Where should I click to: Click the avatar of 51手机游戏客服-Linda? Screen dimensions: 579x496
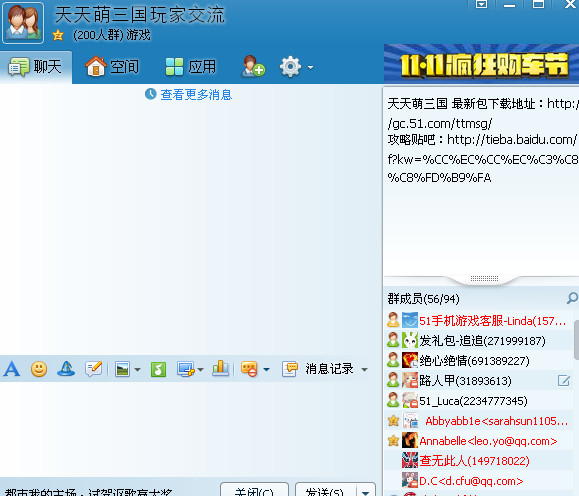pyautogui.click(x=410, y=320)
